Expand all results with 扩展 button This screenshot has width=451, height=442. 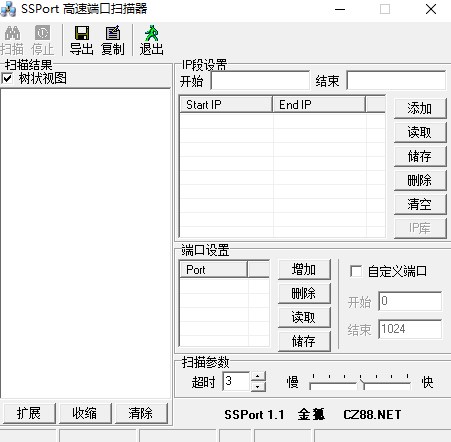[29, 413]
